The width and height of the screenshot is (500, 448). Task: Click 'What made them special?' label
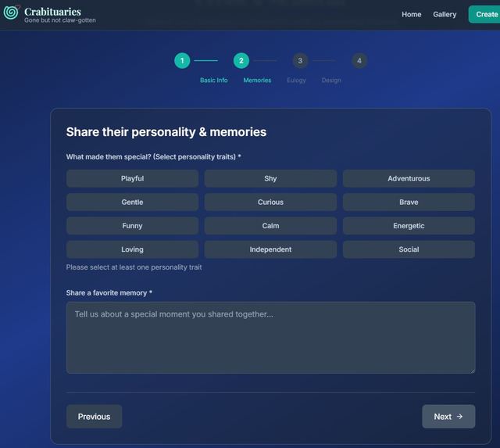pyautogui.click(x=153, y=156)
